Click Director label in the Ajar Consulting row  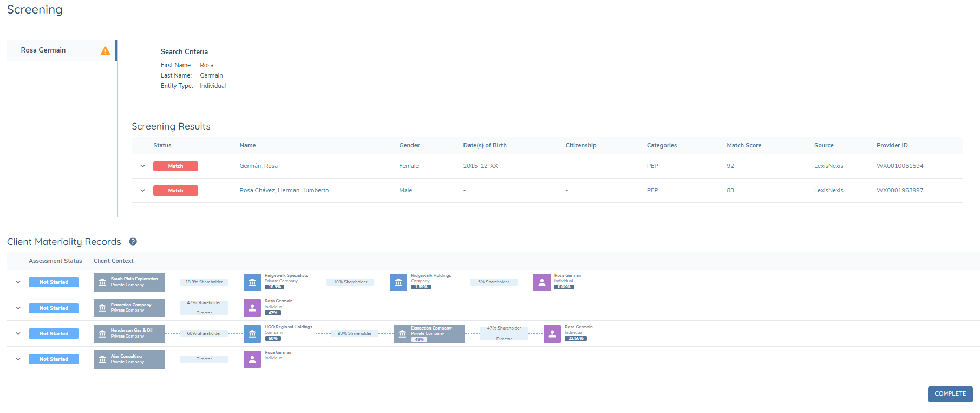(204, 359)
